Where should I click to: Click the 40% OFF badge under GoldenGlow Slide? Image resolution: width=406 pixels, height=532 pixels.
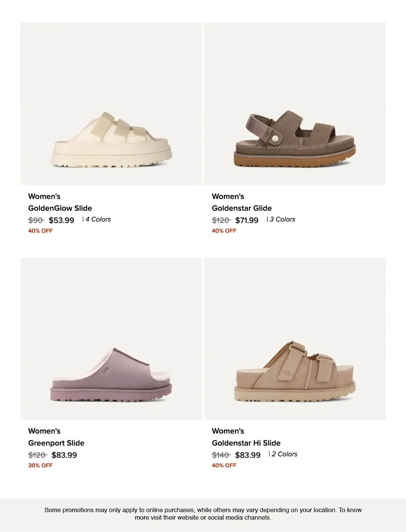(40, 231)
